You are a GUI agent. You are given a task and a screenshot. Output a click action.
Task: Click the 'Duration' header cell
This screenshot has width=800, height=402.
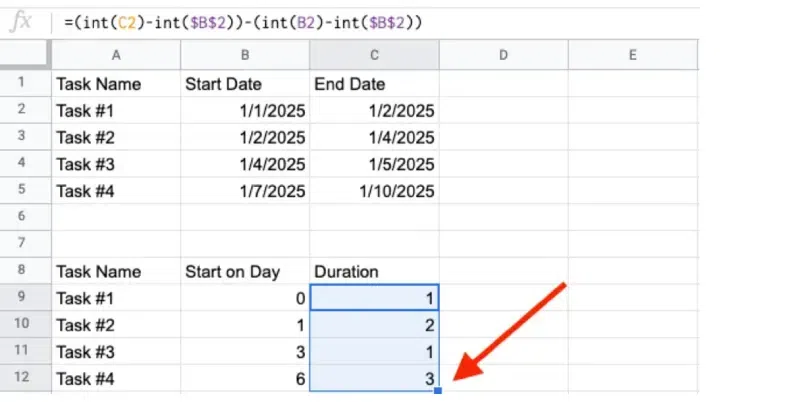(x=374, y=271)
